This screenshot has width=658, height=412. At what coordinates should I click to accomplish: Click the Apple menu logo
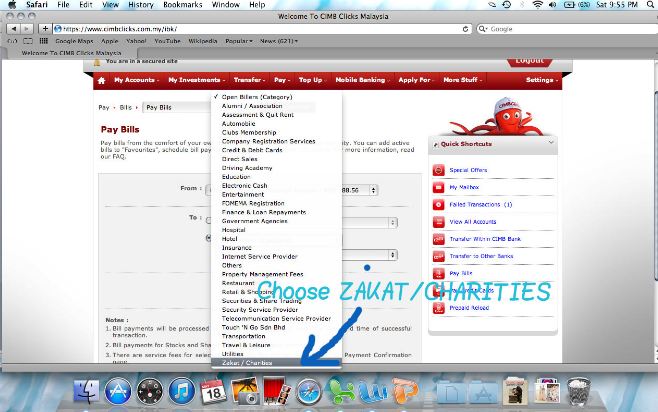coord(12,5)
